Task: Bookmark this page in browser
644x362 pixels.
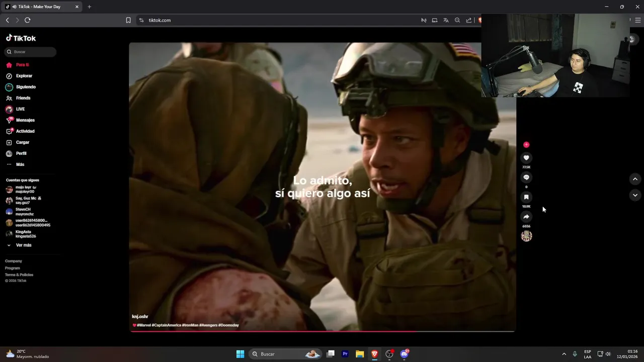Action: [128, 20]
